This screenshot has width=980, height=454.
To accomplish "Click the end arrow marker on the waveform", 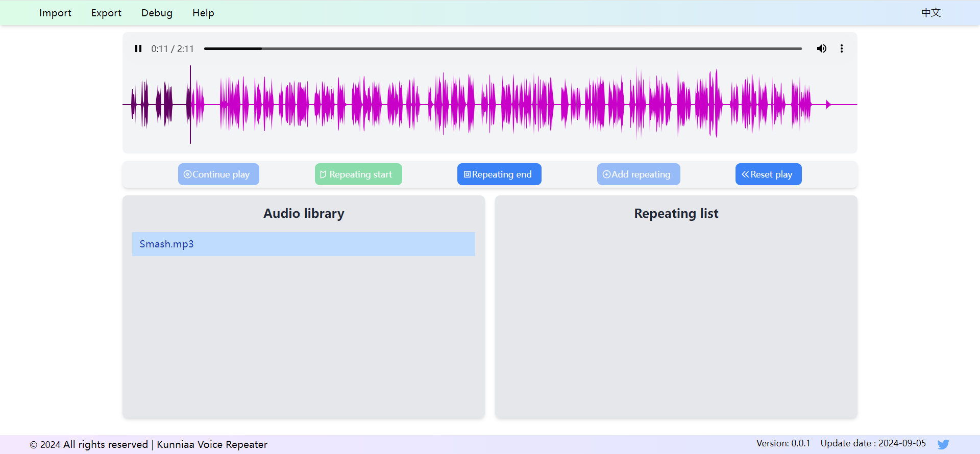I will tap(828, 105).
